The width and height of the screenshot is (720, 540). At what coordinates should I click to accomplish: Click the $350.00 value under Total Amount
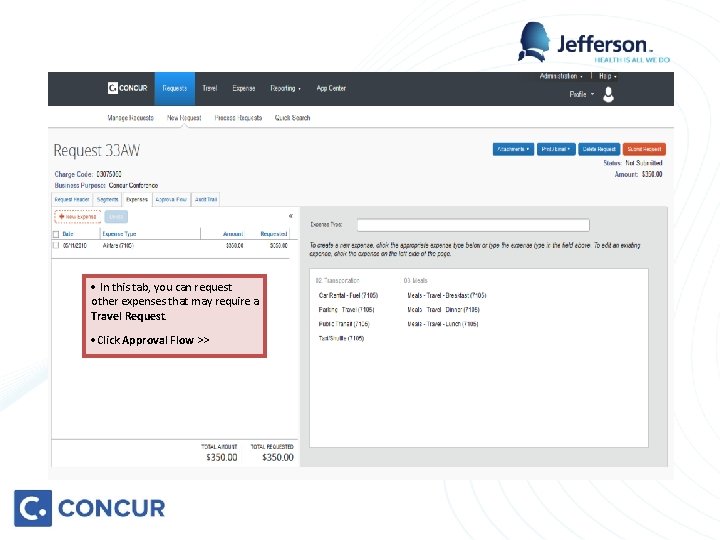click(222, 457)
